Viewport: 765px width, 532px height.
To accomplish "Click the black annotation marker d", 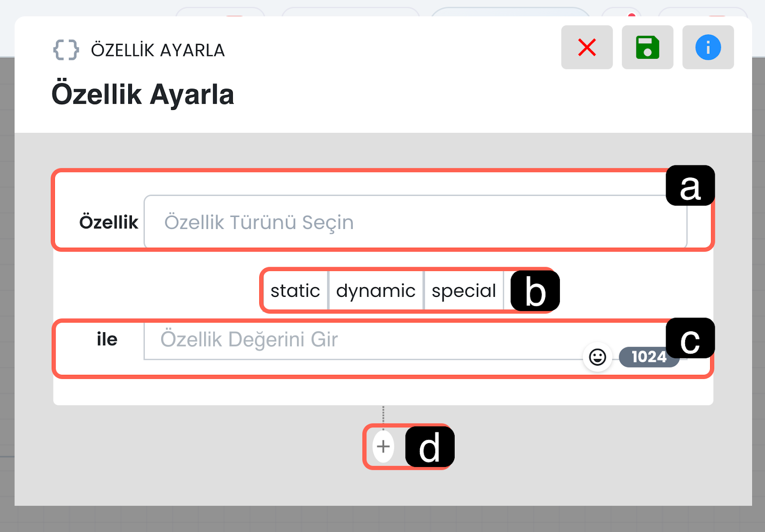I will point(429,447).
